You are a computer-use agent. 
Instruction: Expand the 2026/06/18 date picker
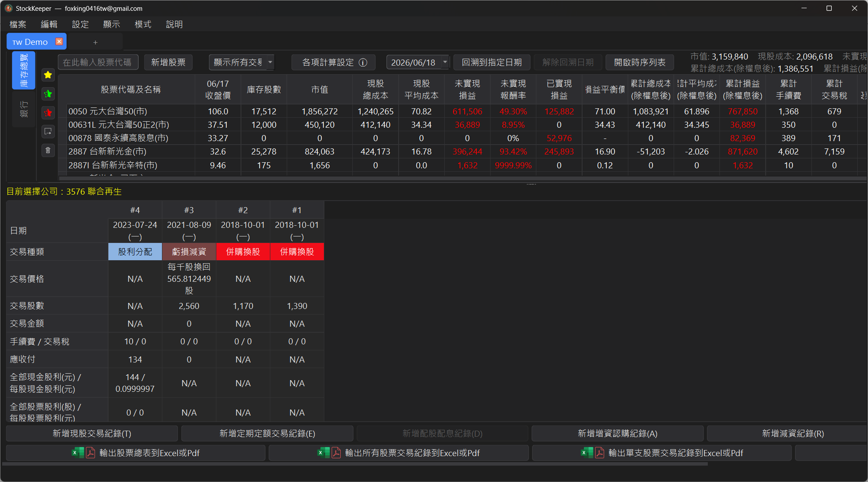click(445, 62)
